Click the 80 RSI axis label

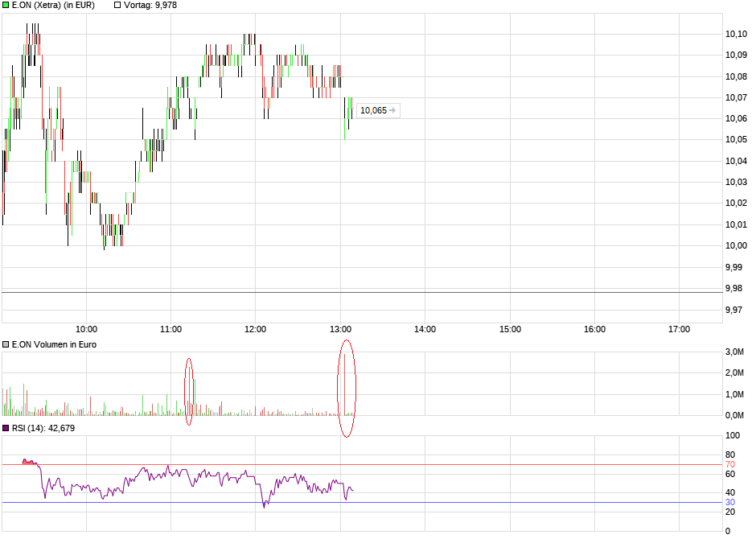730,455
